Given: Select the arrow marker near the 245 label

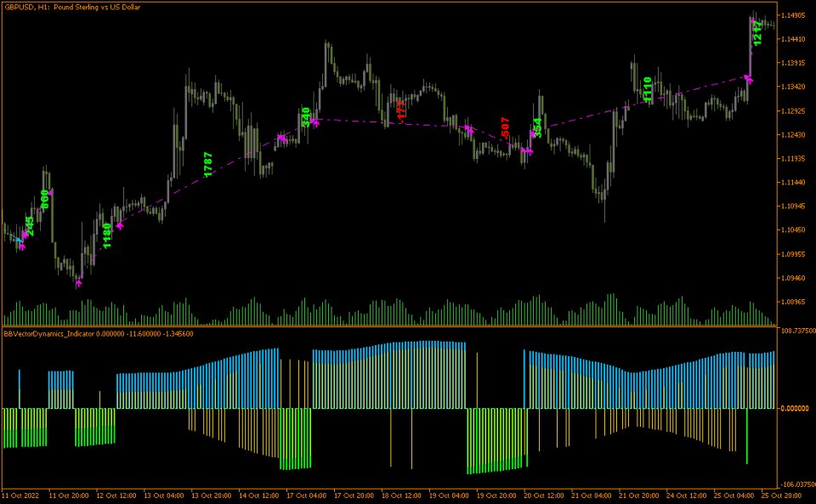Looking at the screenshot, I should click(x=25, y=235).
